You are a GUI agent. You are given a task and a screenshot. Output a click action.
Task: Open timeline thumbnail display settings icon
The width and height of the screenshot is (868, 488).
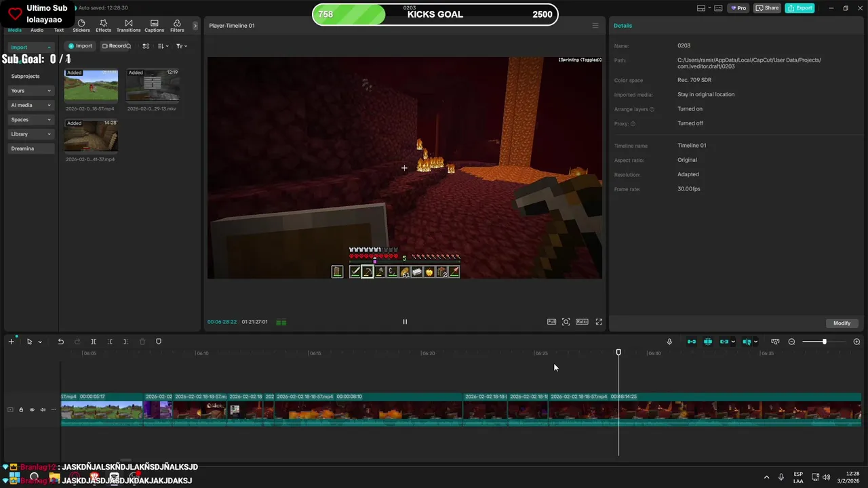click(775, 342)
